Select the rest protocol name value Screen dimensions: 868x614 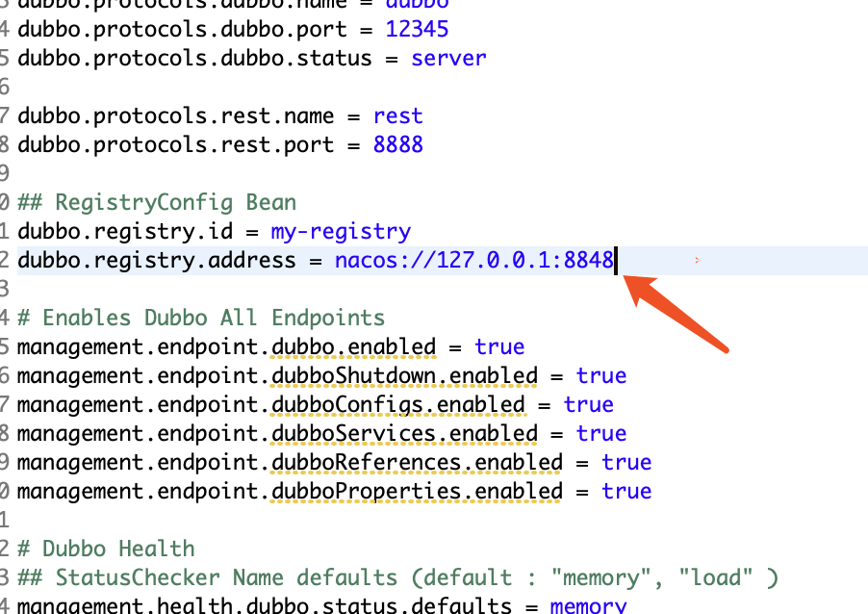pyautogui.click(x=398, y=116)
